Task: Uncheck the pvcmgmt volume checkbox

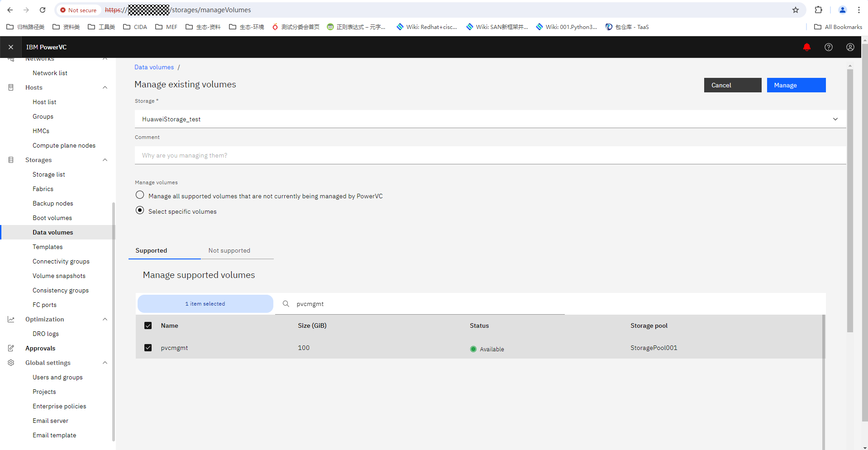Action: (x=148, y=348)
